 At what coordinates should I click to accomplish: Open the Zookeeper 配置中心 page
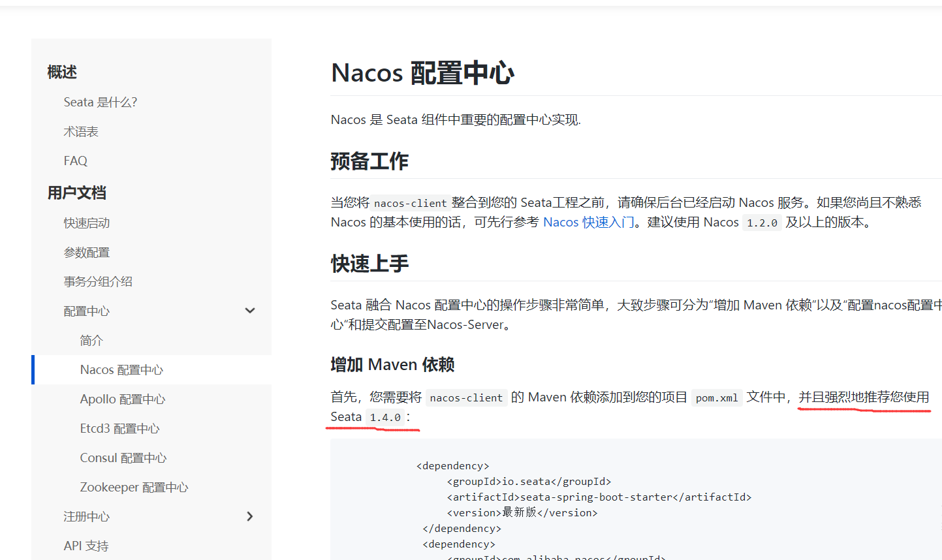coord(134,487)
